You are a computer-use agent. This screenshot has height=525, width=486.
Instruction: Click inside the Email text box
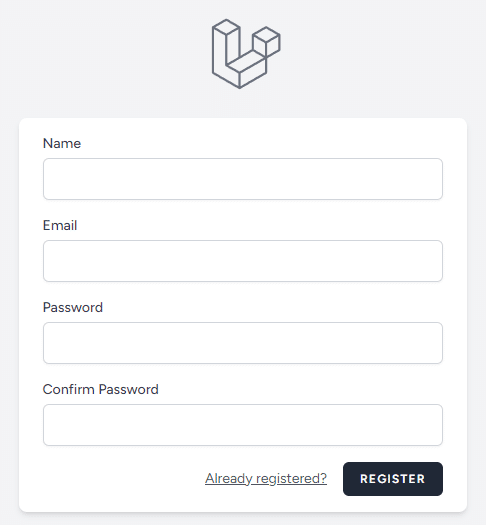coord(243,261)
